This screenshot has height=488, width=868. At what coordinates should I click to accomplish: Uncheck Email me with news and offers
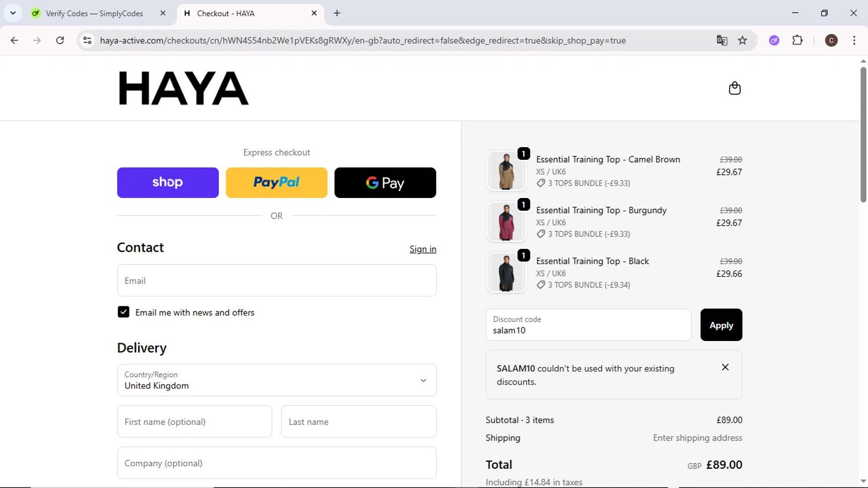(x=123, y=312)
